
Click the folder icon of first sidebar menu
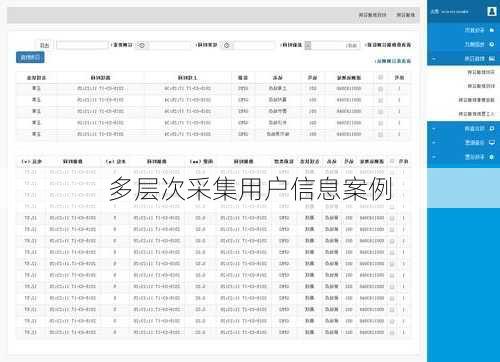[x=492, y=30]
